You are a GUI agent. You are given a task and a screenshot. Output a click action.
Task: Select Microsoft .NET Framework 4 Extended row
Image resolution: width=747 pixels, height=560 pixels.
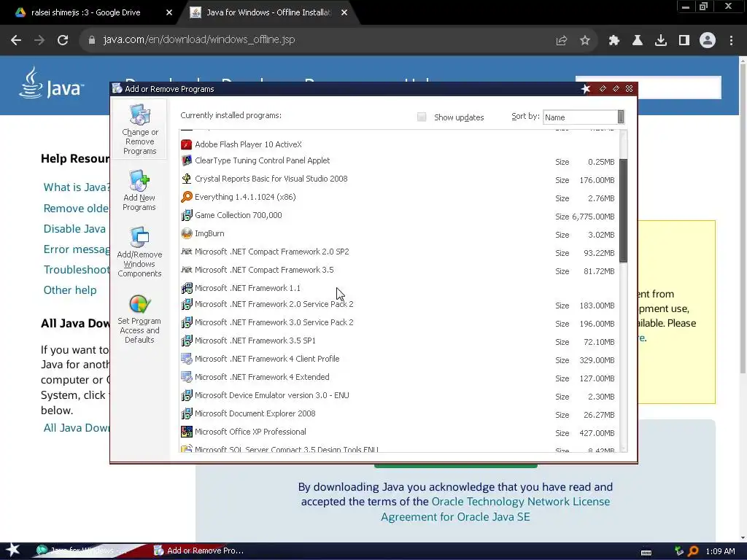(x=398, y=378)
